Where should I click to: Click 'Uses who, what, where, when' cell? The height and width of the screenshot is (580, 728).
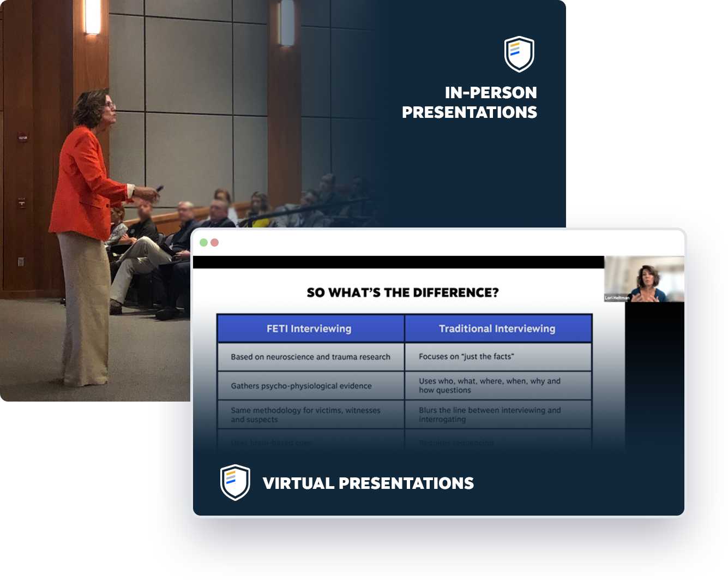(x=498, y=386)
